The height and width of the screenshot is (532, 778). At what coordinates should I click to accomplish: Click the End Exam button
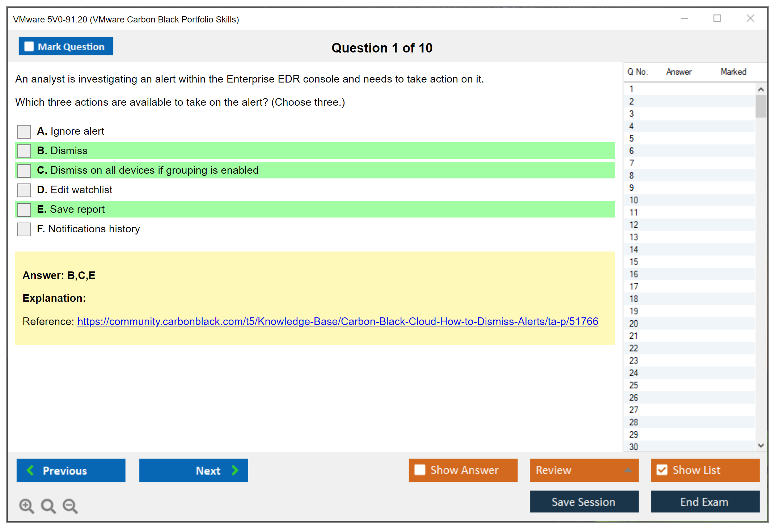pos(705,502)
